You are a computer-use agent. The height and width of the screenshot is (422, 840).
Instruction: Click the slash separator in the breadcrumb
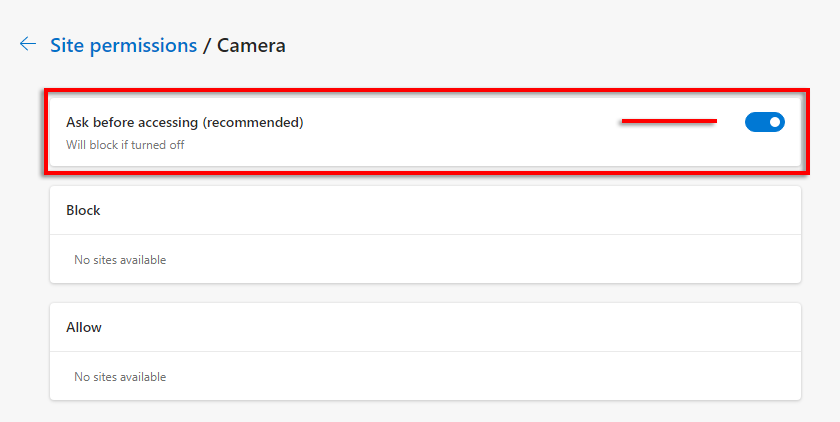207,46
